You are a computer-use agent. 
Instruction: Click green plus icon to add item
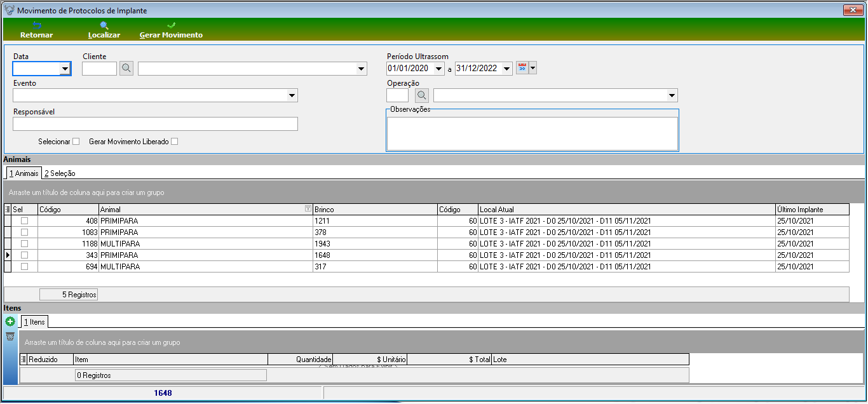pyautogui.click(x=10, y=321)
